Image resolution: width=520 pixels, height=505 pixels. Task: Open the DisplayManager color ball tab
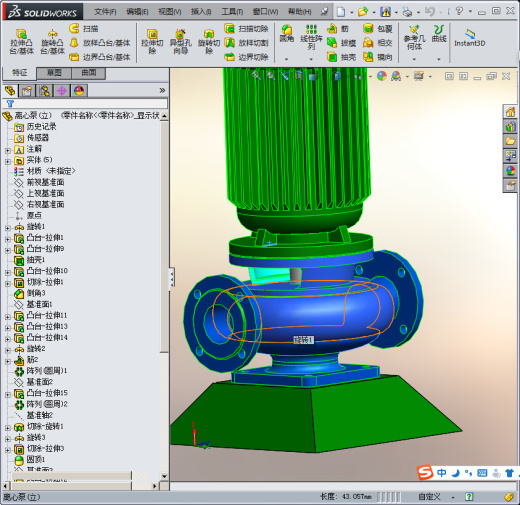click(79, 91)
